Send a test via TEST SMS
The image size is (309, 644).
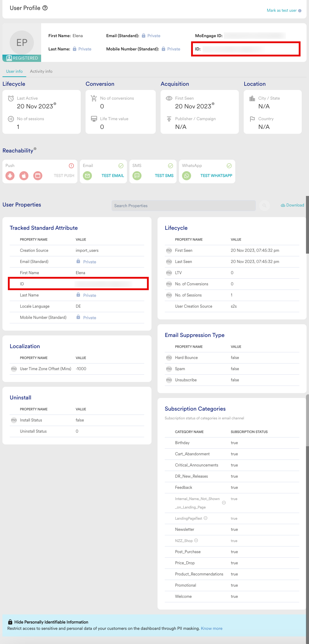pyautogui.click(x=164, y=176)
